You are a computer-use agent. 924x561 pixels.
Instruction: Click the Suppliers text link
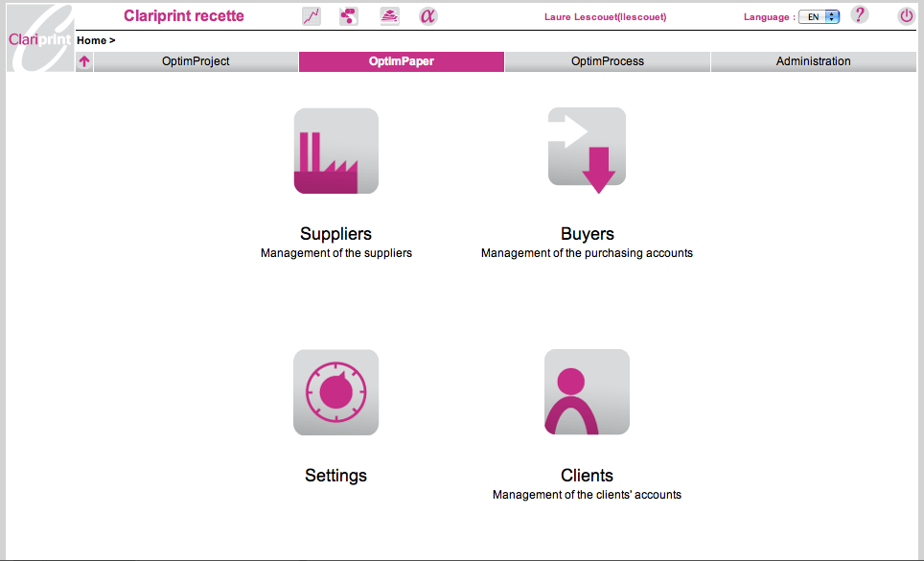[335, 234]
